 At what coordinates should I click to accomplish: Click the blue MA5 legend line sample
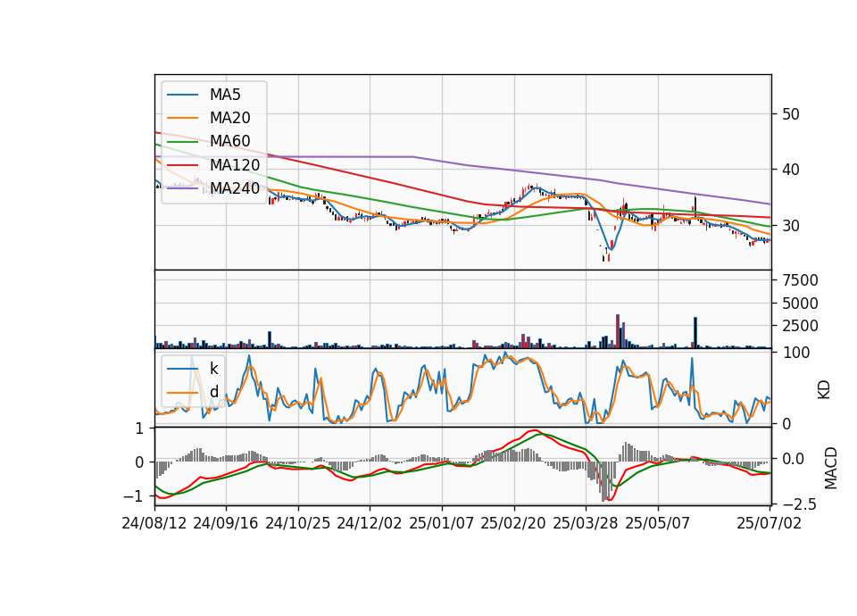coord(182,95)
